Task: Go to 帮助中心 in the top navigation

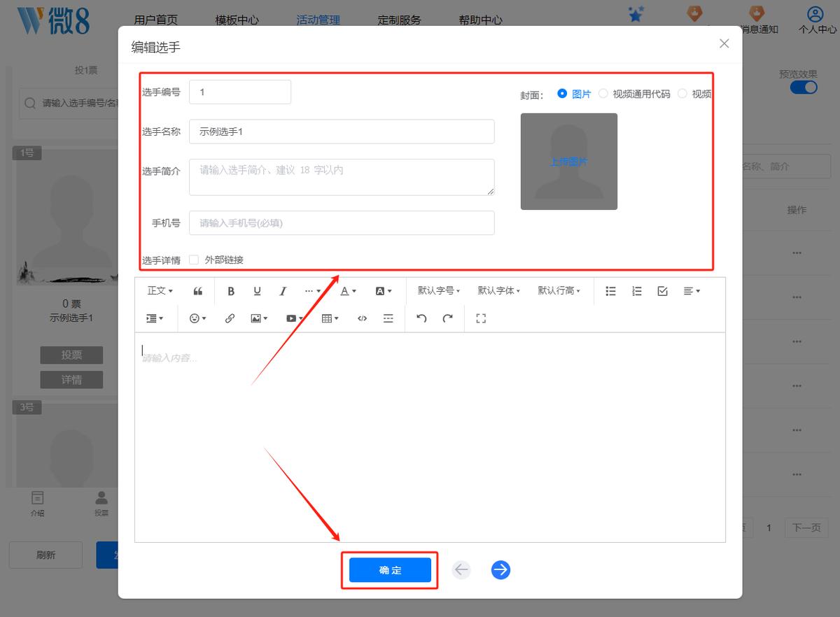Action: (480, 20)
